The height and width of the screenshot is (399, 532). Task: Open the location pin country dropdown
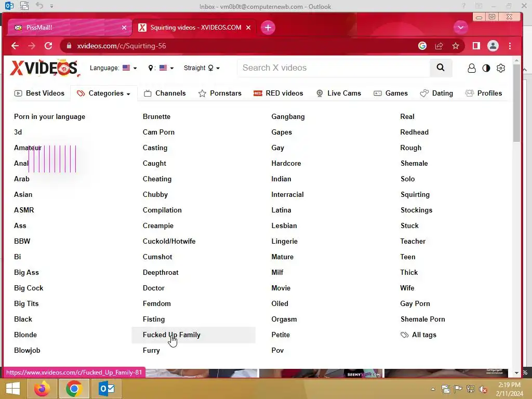tap(161, 68)
